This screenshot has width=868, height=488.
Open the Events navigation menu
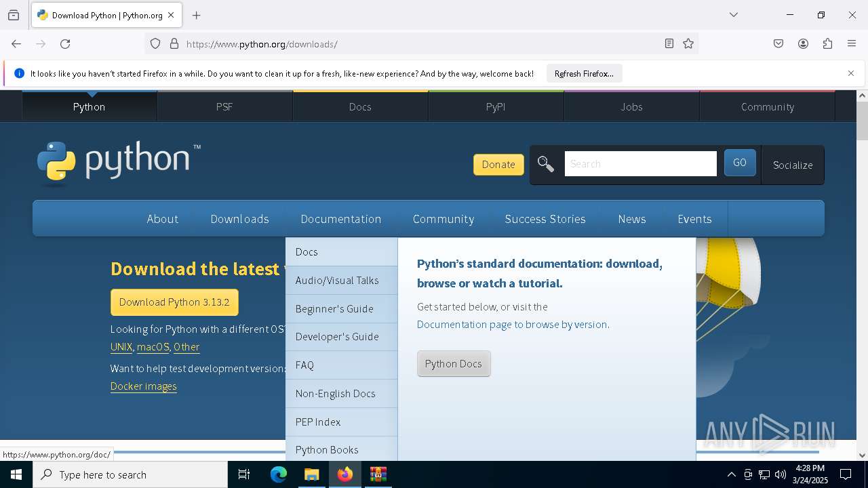tap(694, 219)
